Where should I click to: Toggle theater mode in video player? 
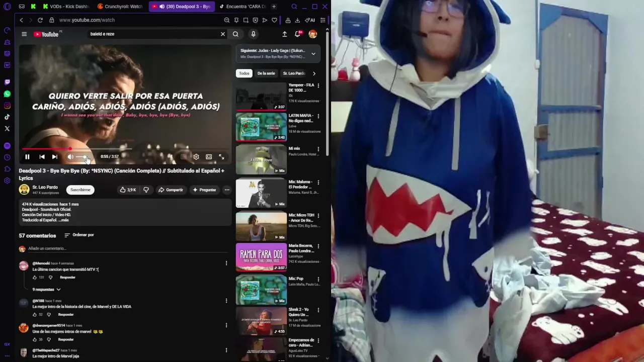tap(209, 157)
